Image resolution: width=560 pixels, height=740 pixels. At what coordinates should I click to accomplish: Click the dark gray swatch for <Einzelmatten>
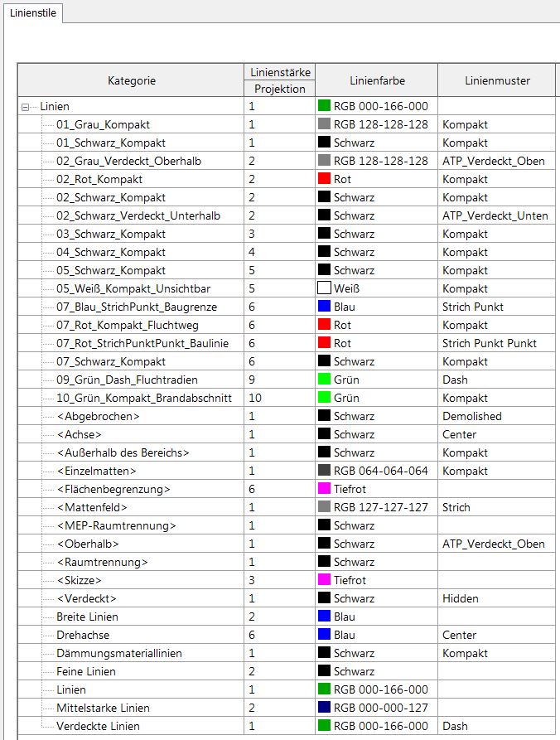[324, 471]
